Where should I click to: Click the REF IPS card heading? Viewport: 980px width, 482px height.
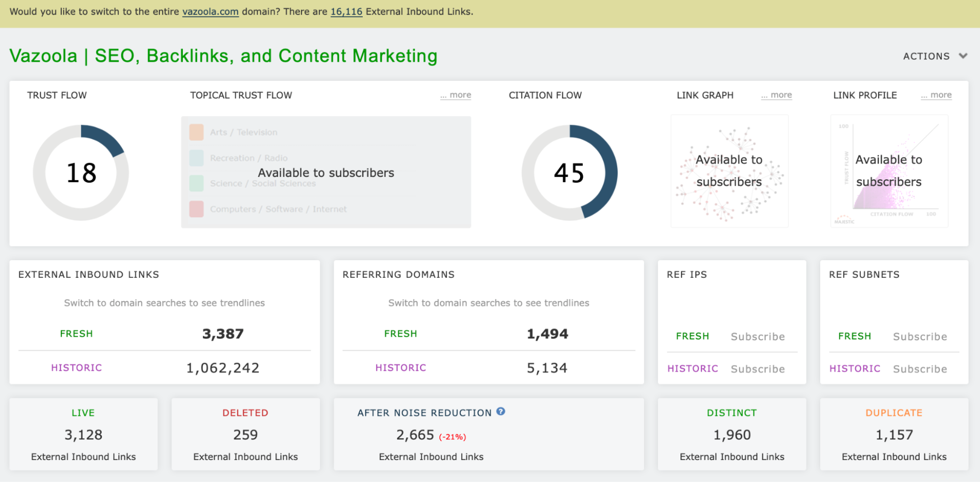pyautogui.click(x=687, y=275)
